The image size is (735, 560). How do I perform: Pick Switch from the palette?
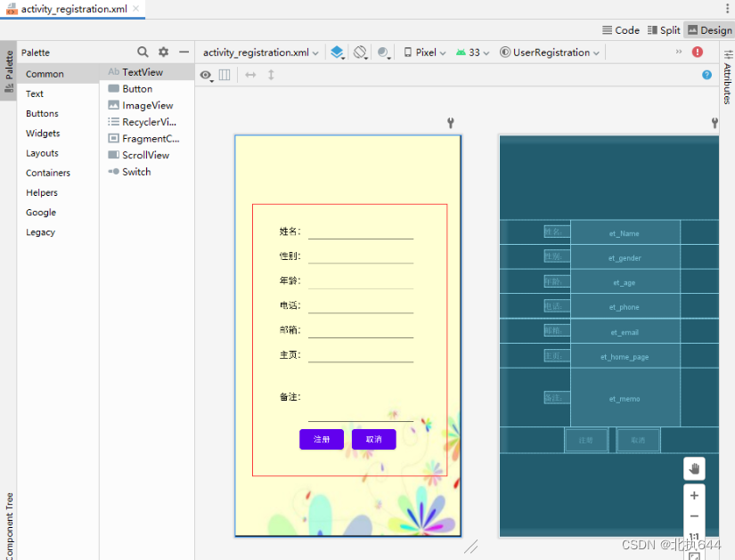click(x=147, y=172)
